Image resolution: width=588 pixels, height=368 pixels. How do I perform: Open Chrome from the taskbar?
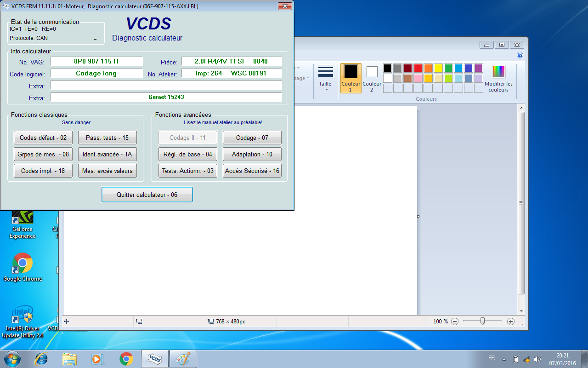tap(126, 359)
